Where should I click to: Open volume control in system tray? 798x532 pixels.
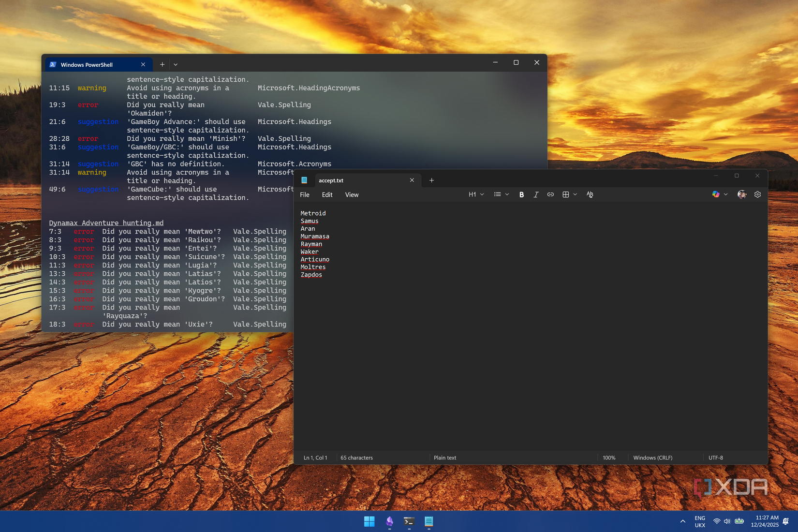click(727, 521)
